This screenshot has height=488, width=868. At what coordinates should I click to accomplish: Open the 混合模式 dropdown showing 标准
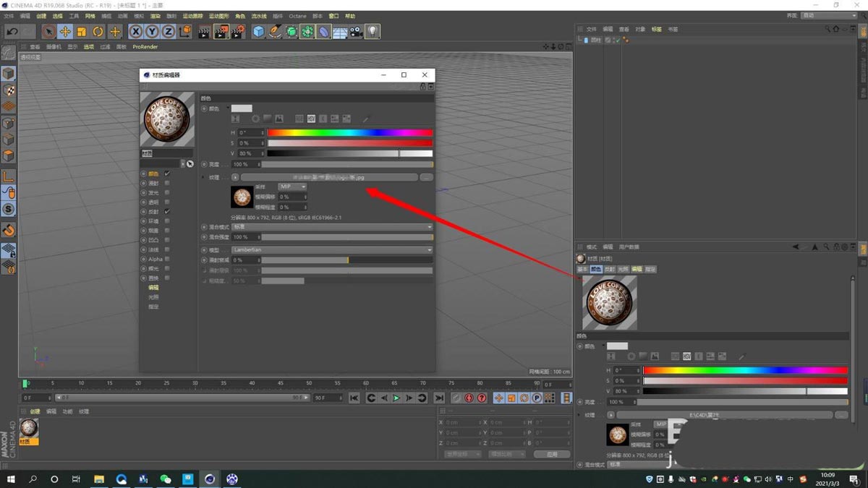(333, 226)
